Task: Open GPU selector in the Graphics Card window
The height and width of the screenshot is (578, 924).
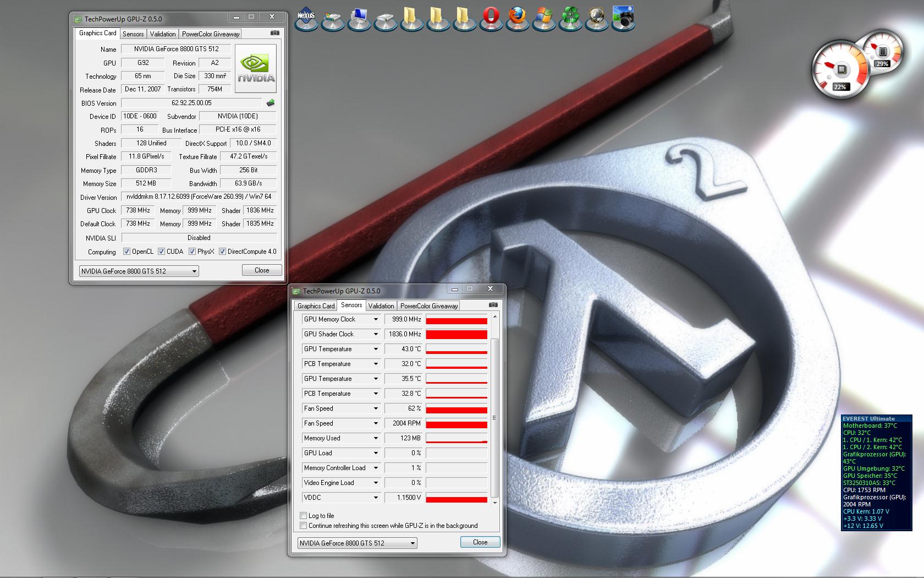Action: (139, 271)
